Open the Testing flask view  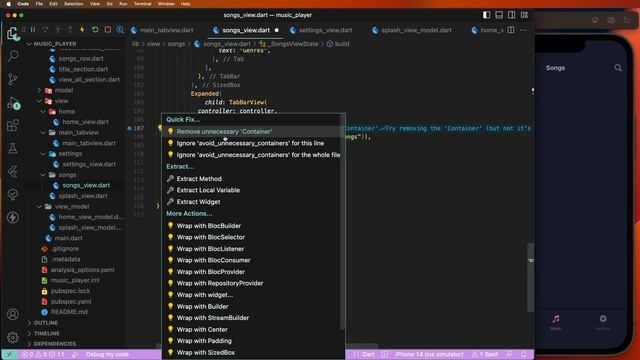(x=13, y=148)
